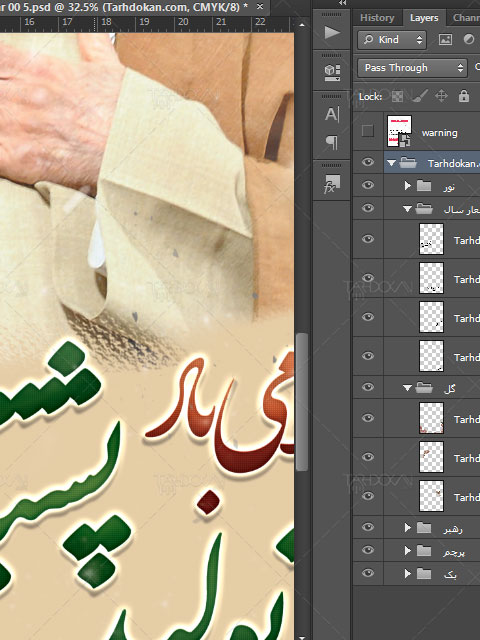Open the Kind filter dropdown
Screen dimensions: 480x640
[392, 40]
